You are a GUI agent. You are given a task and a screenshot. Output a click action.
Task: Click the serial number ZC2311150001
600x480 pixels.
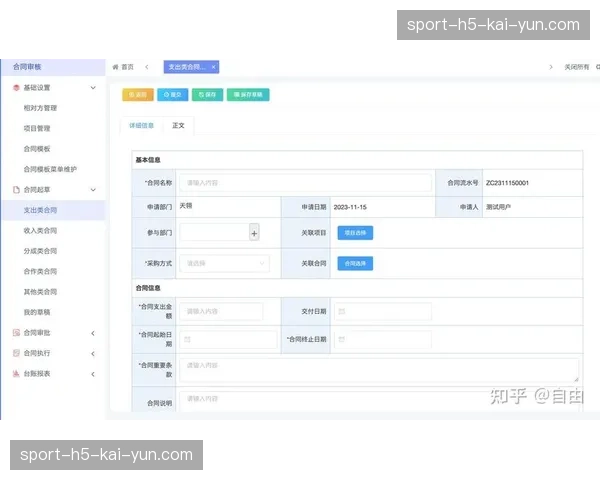pos(507,183)
